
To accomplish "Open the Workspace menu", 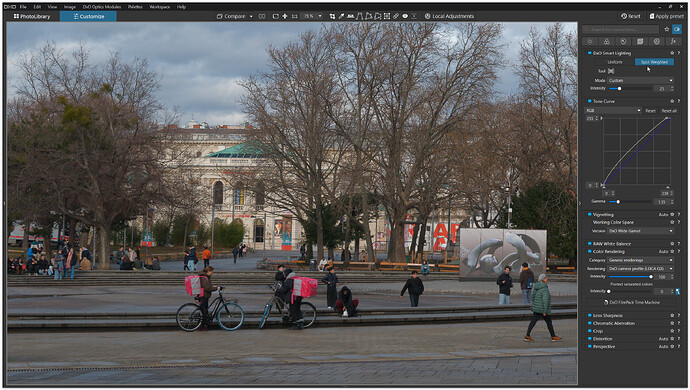I will [x=160, y=7].
